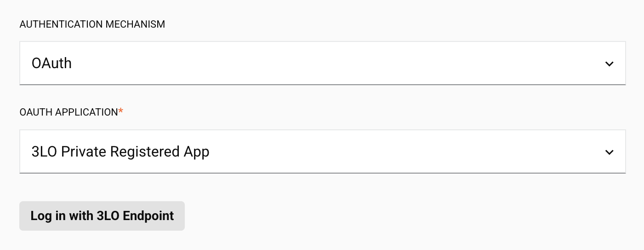Click the OAUTH APPLICATION label
The image size is (644, 250).
tap(68, 113)
